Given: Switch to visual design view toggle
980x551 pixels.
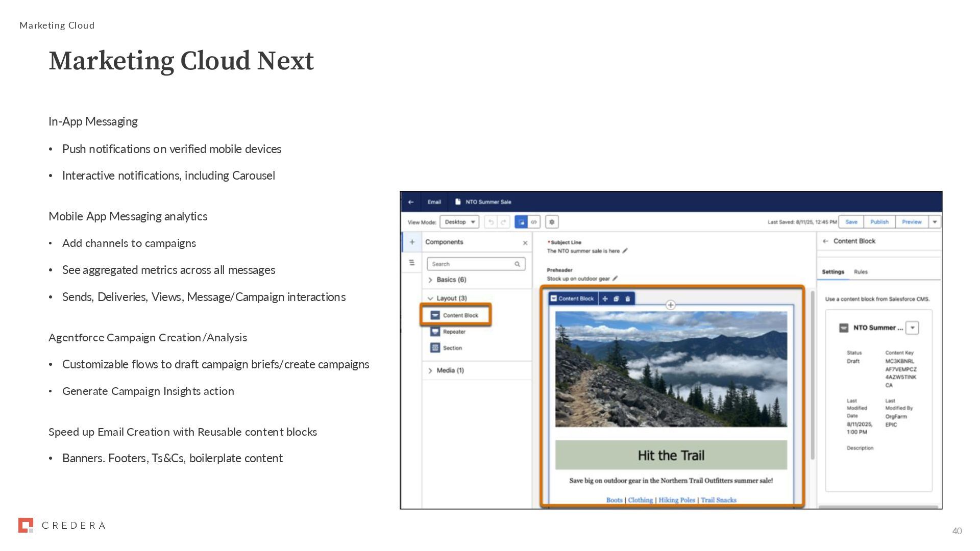Looking at the screenshot, I should pyautogui.click(x=521, y=222).
